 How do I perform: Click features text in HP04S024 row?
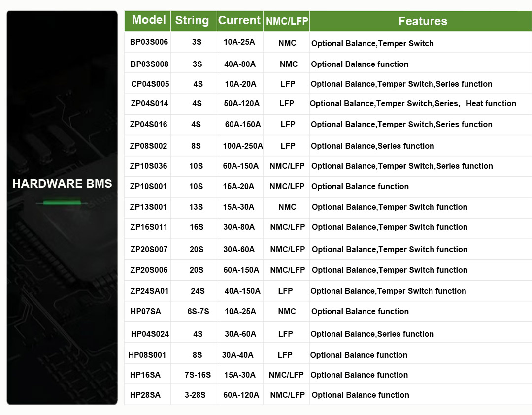pos(372,334)
